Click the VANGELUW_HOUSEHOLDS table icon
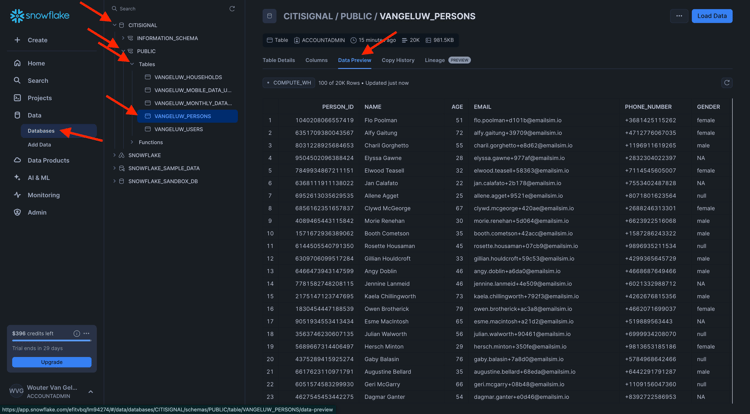Viewport: 750px width, 414px height. click(148, 77)
